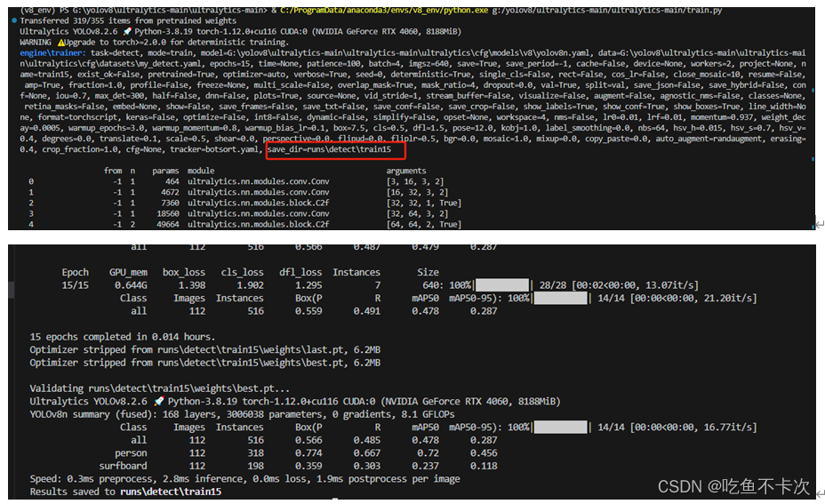Select the epoch value '15/15'
The height and width of the screenshot is (504, 825).
click(x=76, y=285)
